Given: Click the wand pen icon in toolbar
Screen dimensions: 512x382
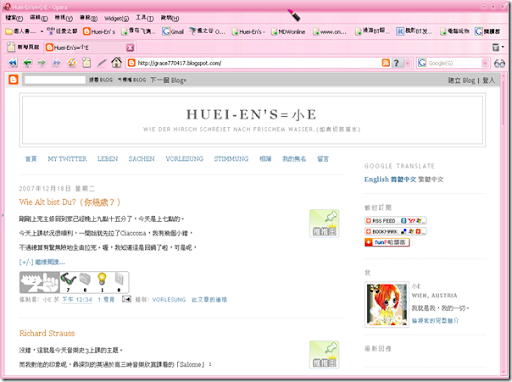Looking at the screenshot, I should (102, 63).
